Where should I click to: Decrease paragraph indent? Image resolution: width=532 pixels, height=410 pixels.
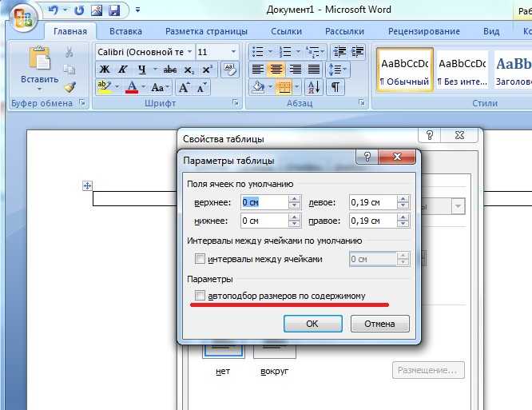(x=339, y=52)
